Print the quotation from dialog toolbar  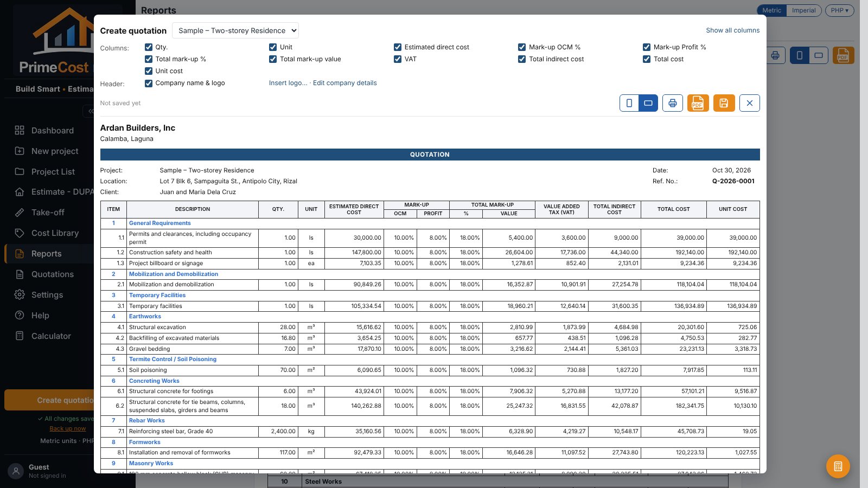pos(673,103)
